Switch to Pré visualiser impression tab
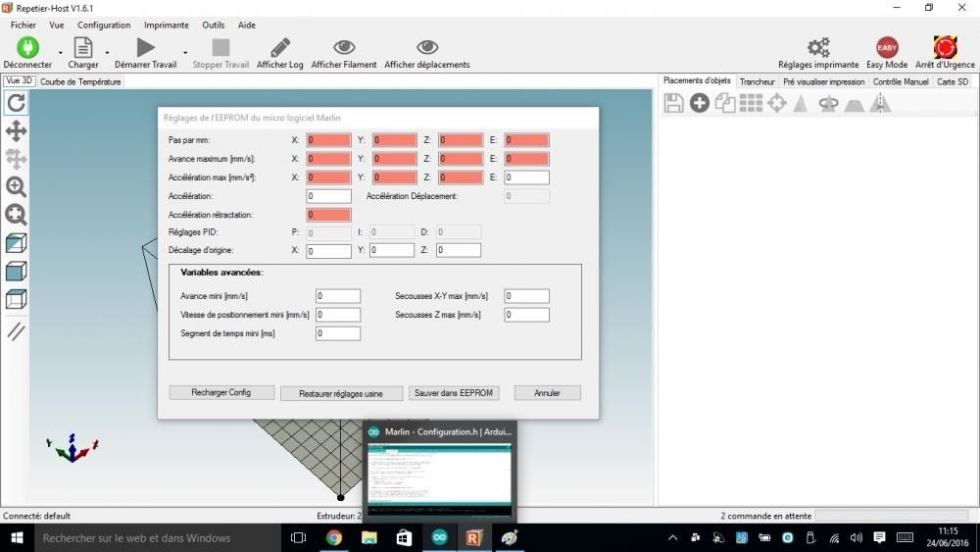The image size is (980, 552). (824, 82)
